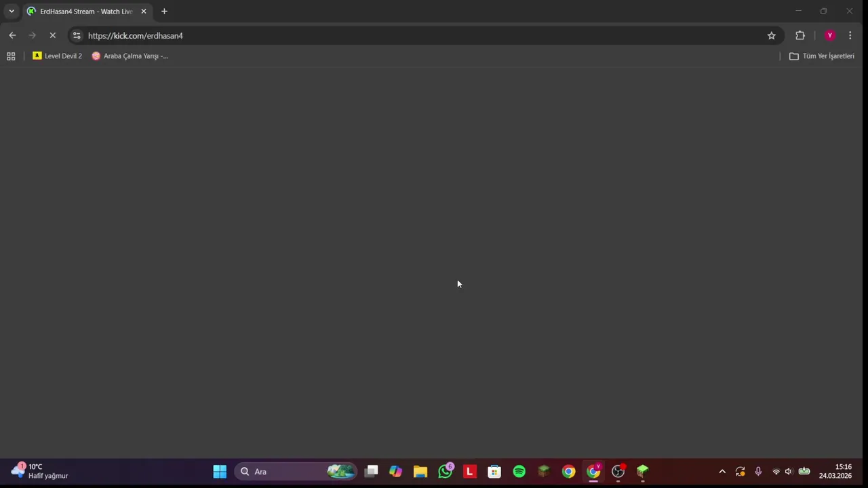Open the tab search dropdown arrow
The image size is (868, 488).
tap(12, 12)
